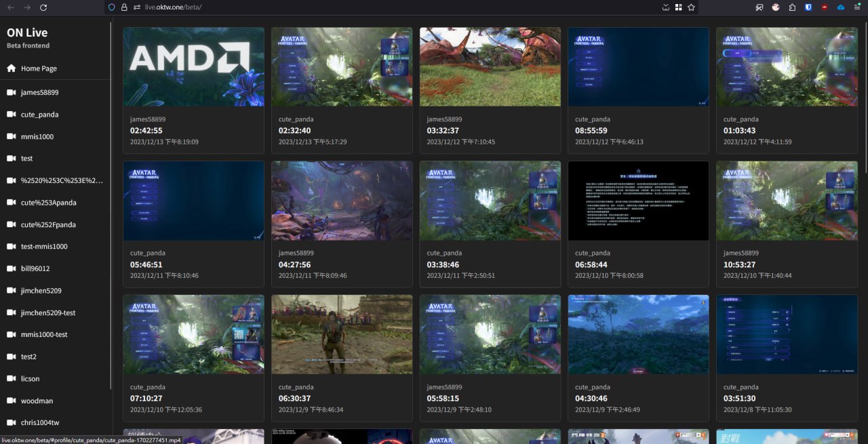Viewport: 868px width, 444px height.
Task: Click the camera icon beside chris1004tw
Action: [11, 422]
